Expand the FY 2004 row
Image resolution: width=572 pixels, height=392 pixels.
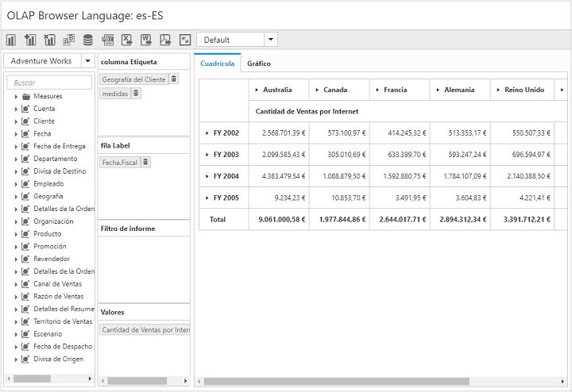click(207, 176)
